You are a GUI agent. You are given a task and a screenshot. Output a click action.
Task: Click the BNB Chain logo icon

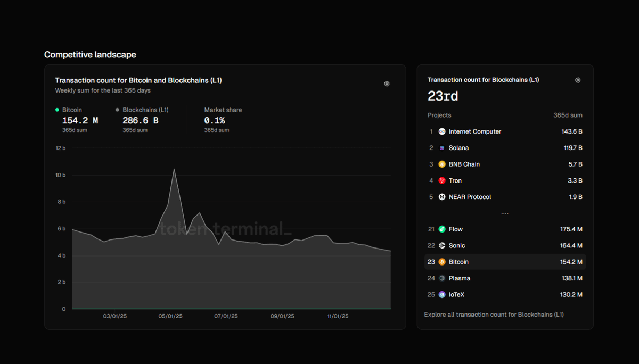click(x=442, y=164)
